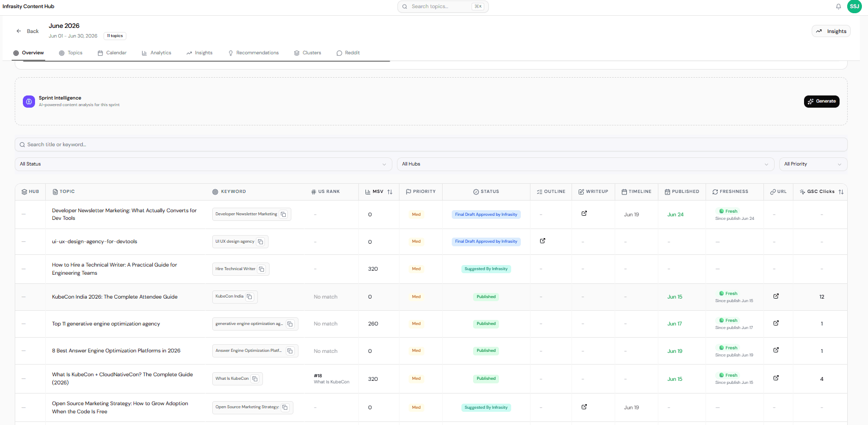
Task: Switch to the Topics tab
Action: (x=71, y=53)
